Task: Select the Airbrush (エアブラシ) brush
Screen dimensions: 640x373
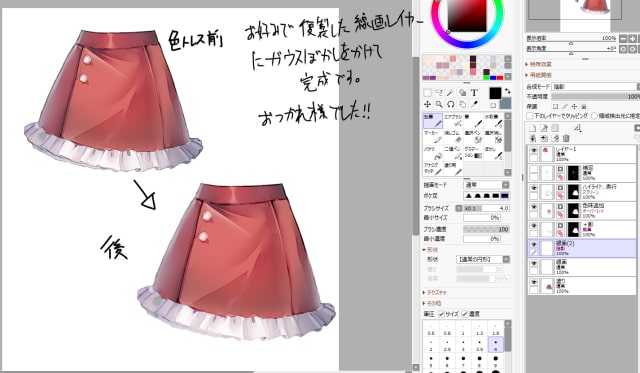Action: pyautogui.click(x=453, y=121)
